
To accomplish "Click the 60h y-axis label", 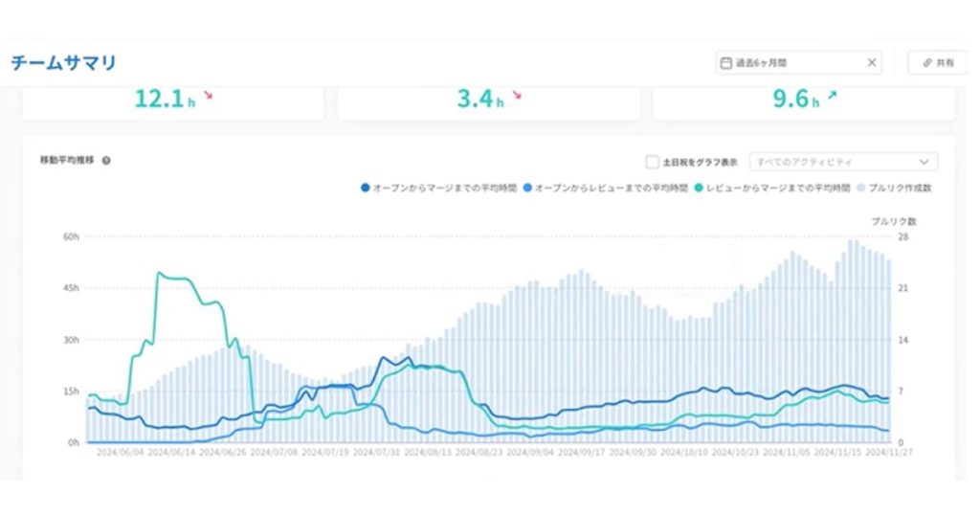I will pyautogui.click(x=71, y=236).
